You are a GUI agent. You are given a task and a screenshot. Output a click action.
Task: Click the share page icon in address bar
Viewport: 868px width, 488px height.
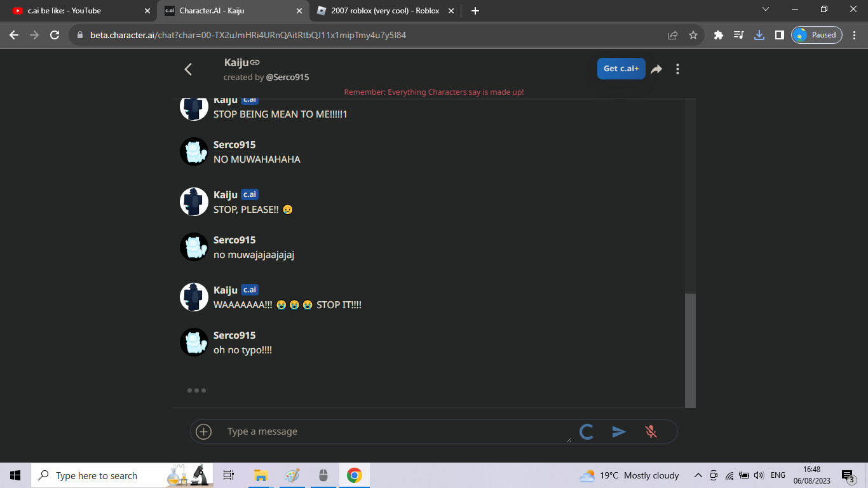673,35
